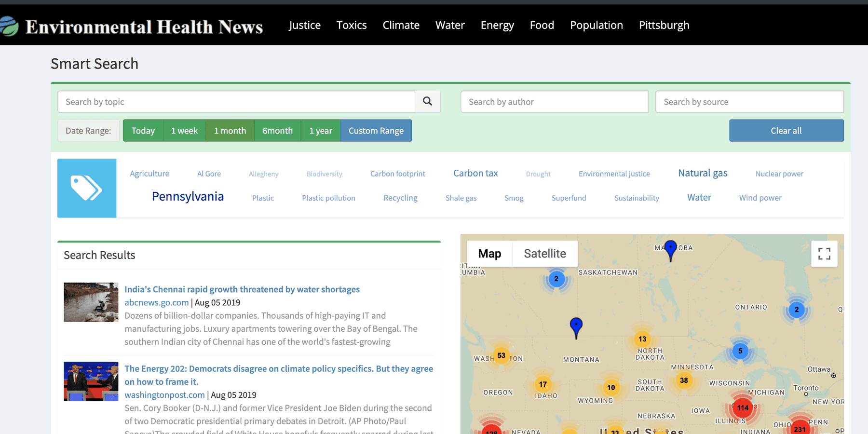This screenshot has height=434, width=868.
Task: Click the topic search magnifier icon
Action: click(x=427, y=102)
